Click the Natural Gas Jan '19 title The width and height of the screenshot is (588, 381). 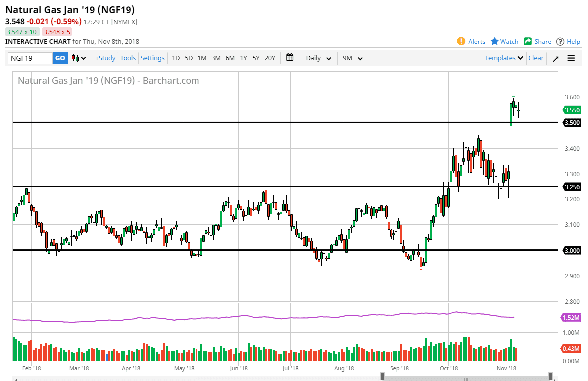70,10
